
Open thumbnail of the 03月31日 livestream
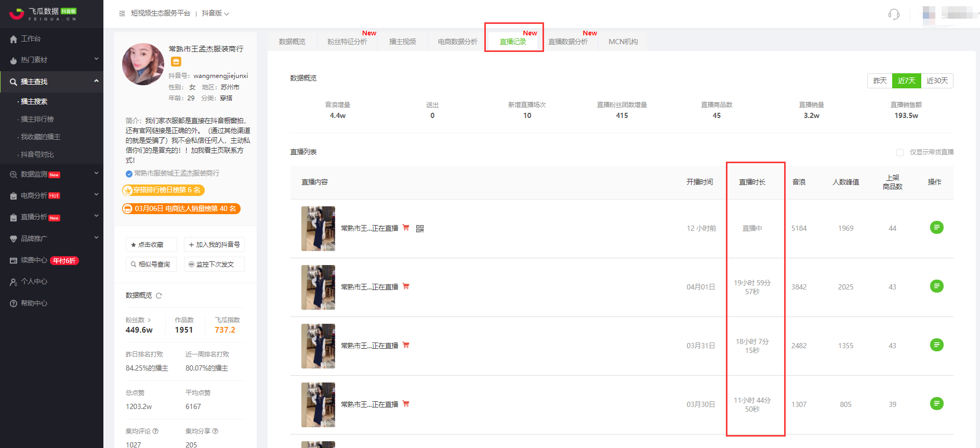coord(318,346)
